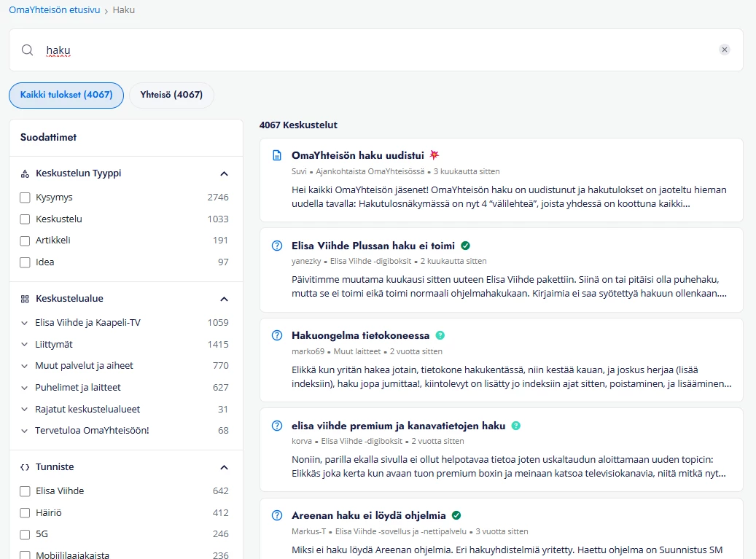Image resolution: width=756 pixels, height=559 pixels.
Task: Open the Ajankohtaista OmaYhteisössä category link
Action: coord(370,171)
